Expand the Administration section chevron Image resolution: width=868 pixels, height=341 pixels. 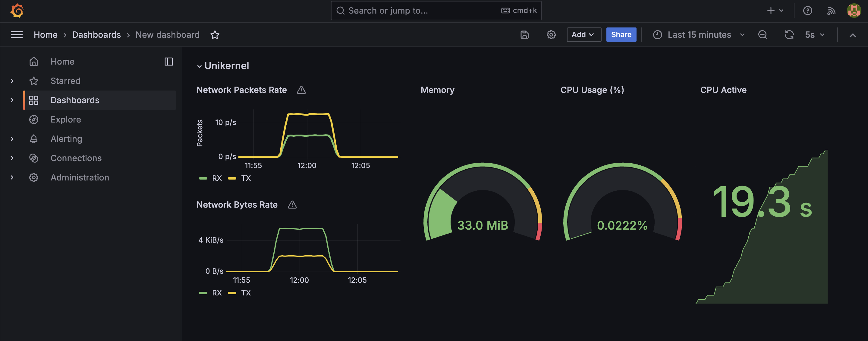[x=12, y=177]
